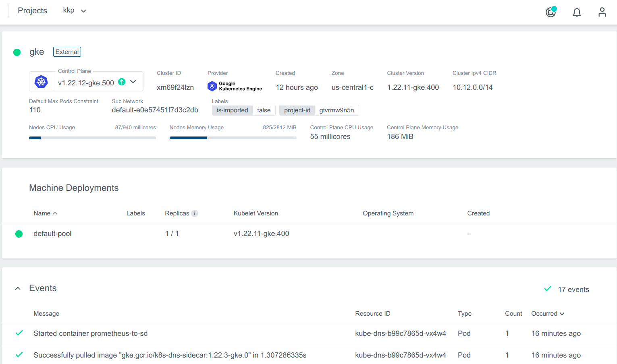Click the Kubernetes wheel icon in Control Plane

point(41,82)
